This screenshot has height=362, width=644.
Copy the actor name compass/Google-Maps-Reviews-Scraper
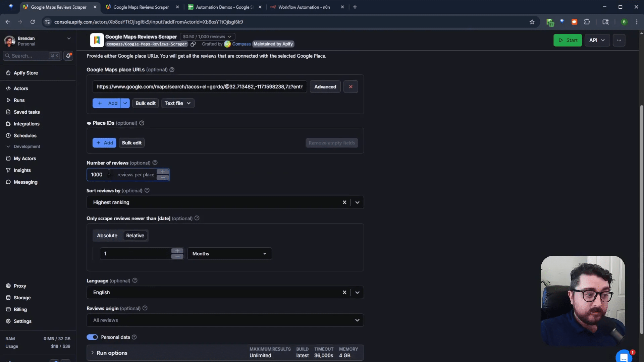tap(193, 44)
